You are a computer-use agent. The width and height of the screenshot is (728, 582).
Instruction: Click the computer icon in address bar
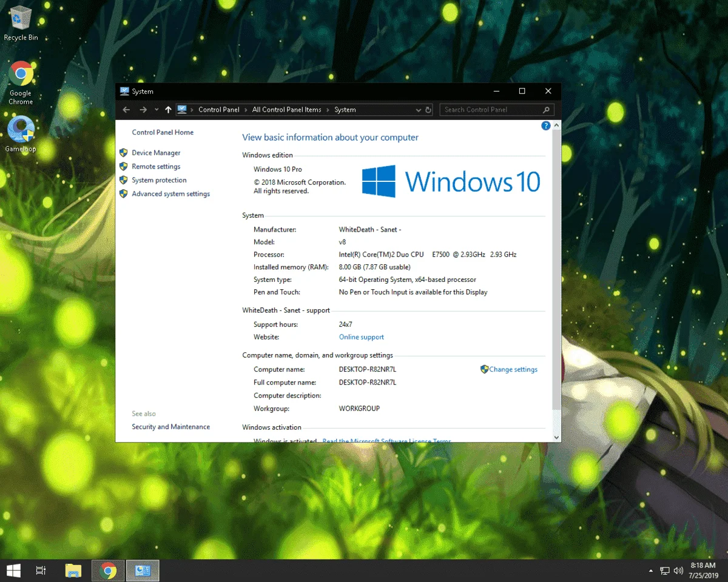[182, 110]
